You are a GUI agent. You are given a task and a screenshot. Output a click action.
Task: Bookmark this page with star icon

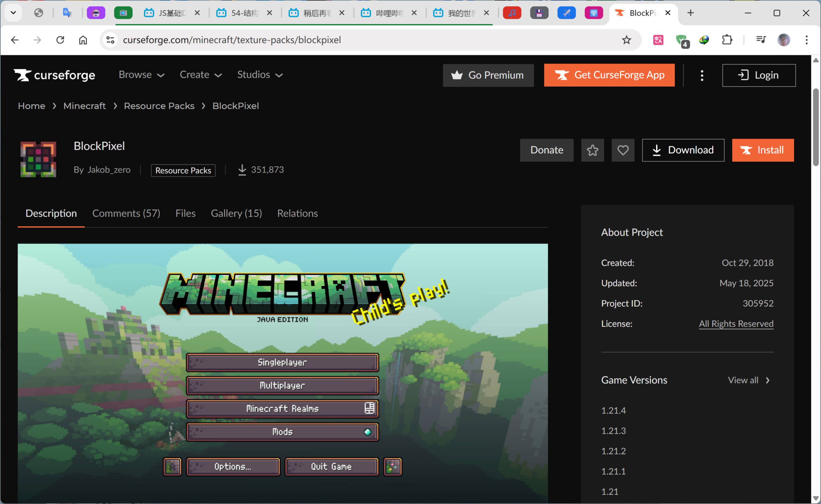coord(626,40)
